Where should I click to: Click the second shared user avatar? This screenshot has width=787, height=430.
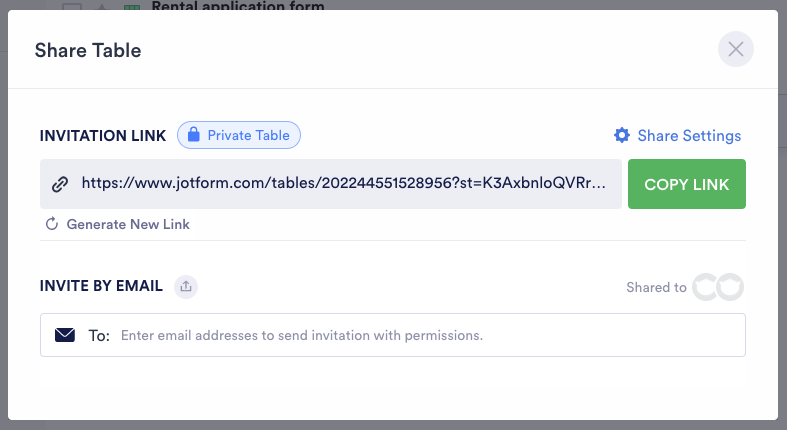[x=731, y=287]
